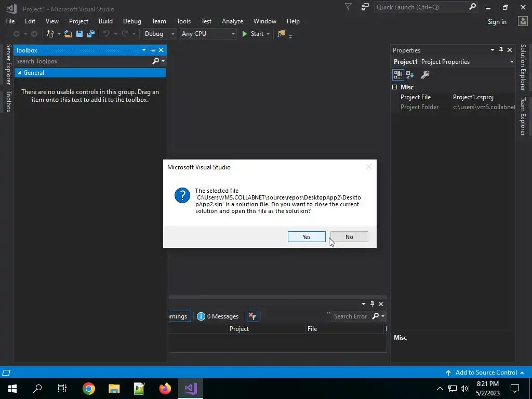The height and width of the screenshot is (399, 532).
Task: Click the Sign in link
Action: click(x=497, y=22)
